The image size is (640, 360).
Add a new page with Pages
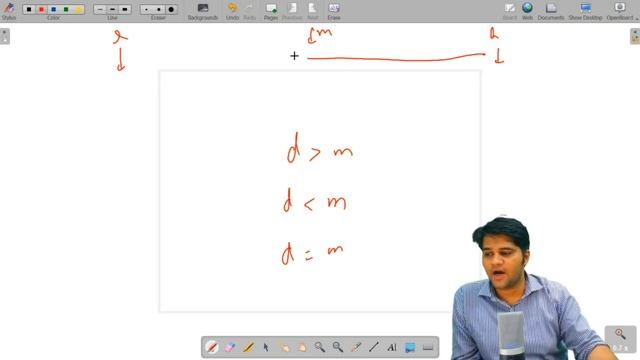(271, 11)
